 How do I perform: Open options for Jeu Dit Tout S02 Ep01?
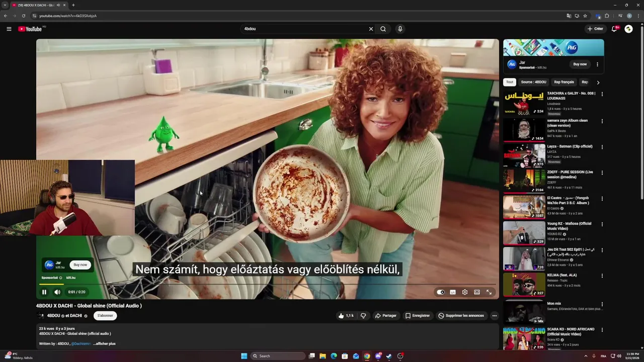602,250
